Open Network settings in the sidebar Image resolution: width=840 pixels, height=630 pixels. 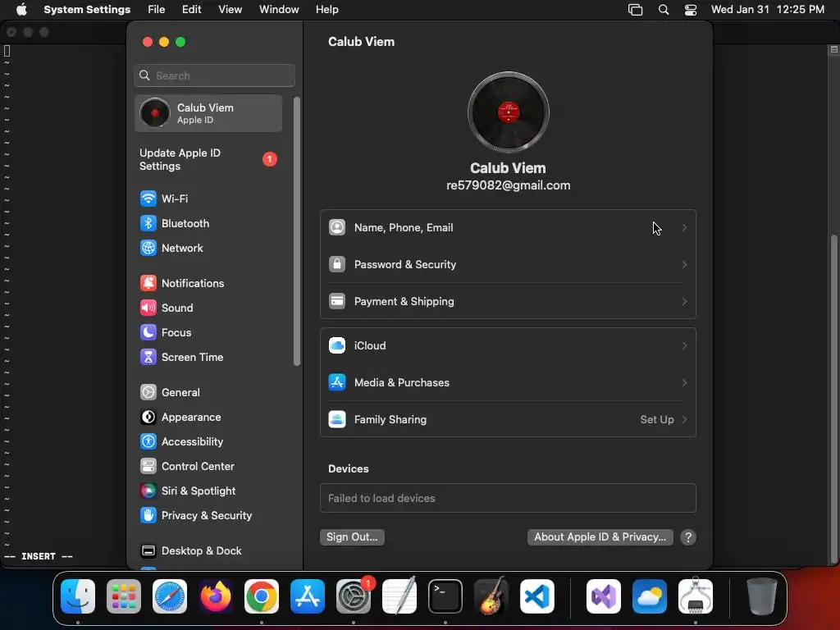(x=209, y=248)
